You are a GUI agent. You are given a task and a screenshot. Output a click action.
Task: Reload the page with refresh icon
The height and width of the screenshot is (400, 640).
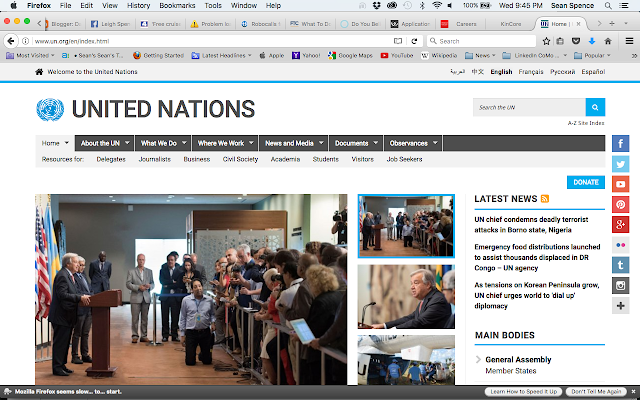(414, 41)
